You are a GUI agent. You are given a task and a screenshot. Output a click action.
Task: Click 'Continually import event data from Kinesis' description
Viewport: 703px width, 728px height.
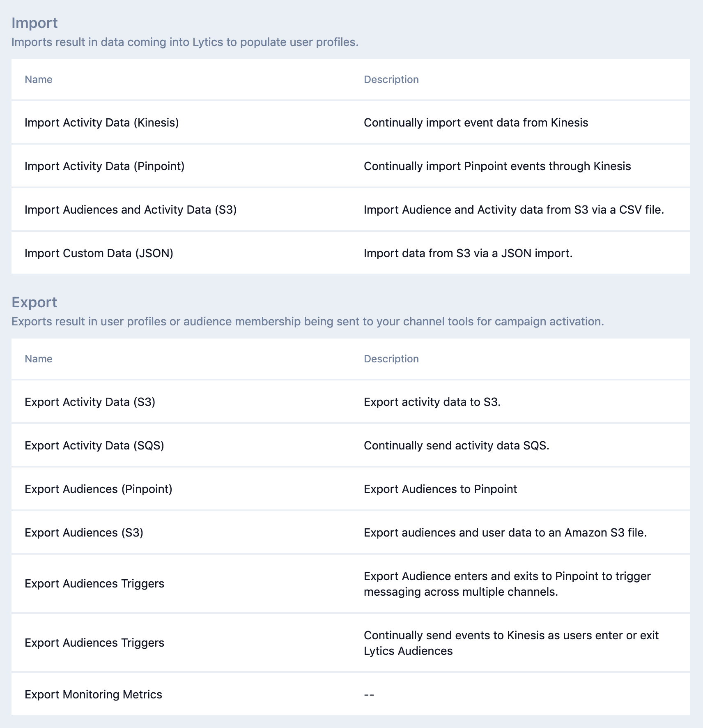click(476, 122)
